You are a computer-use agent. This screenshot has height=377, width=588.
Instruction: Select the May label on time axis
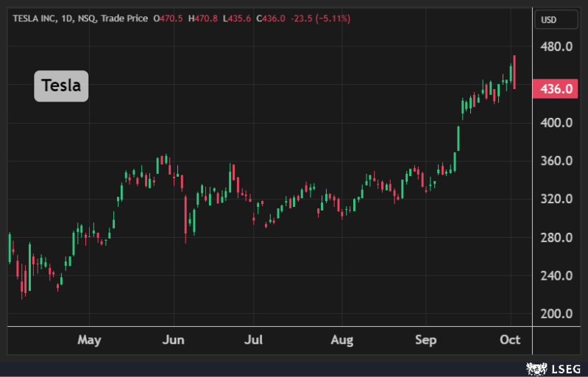[89, 340]
